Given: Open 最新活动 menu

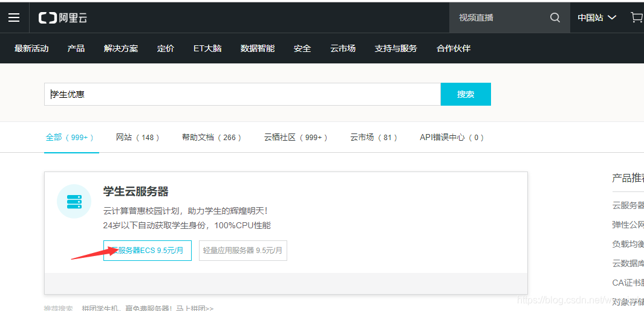Looking at the screenshot, I should pos(31,48).
